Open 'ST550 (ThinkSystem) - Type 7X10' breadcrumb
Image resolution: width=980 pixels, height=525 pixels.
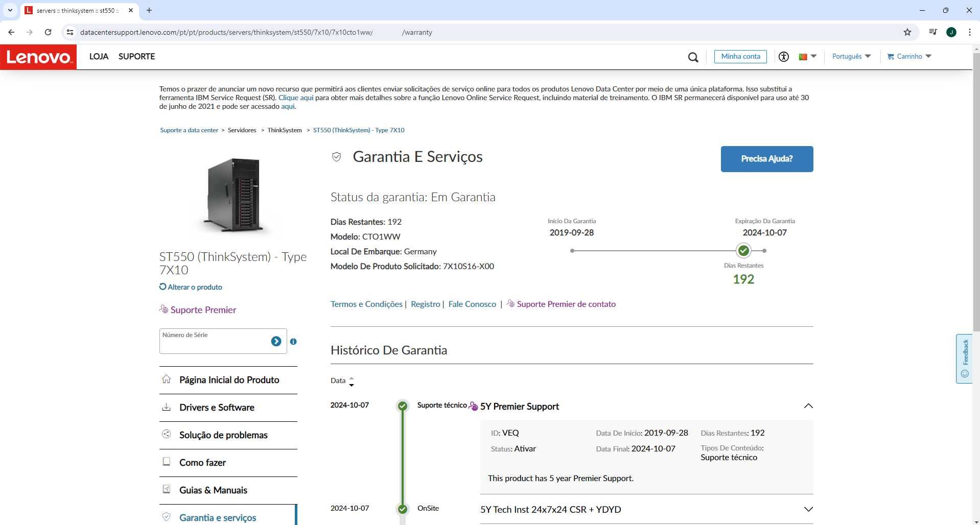click(359, 130)
